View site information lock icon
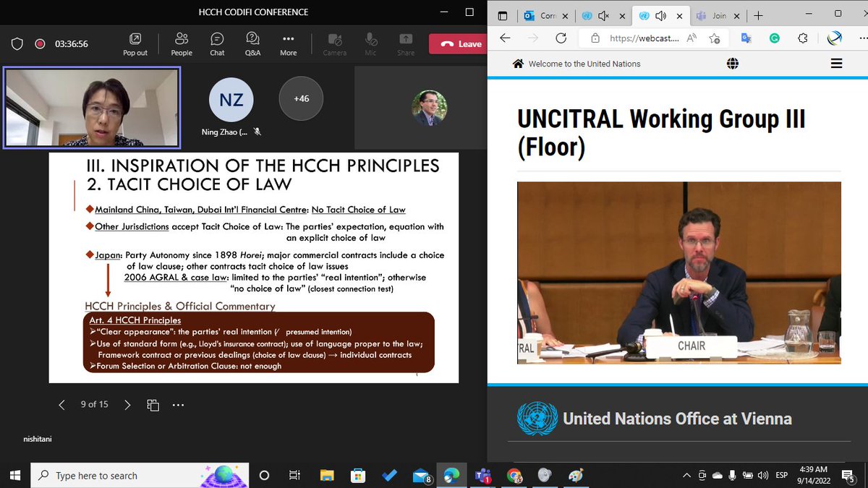This screenshot has width=868, height=488. (x=595, y=38)
